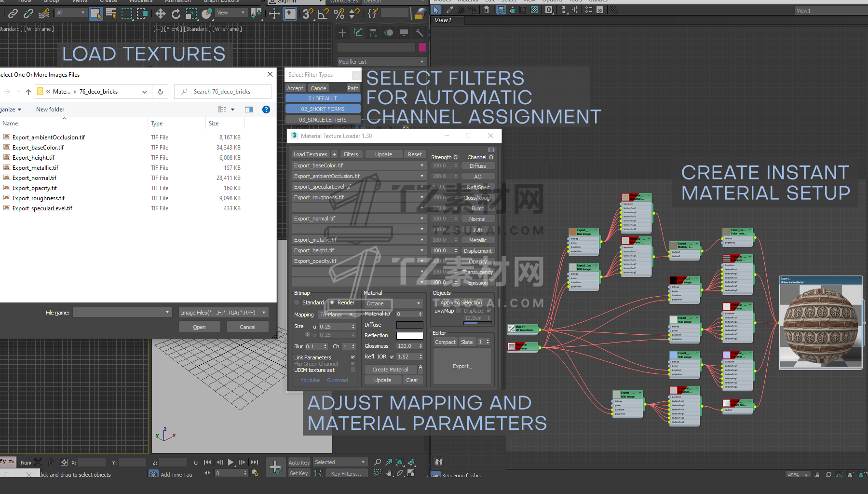868x494 pixels.
Task: Open the Modify tab in the command panel
Action: [358, 33]
